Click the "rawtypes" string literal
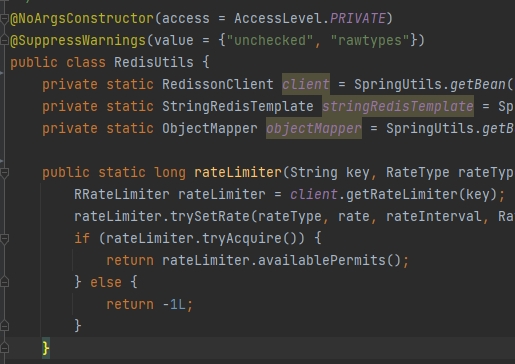Screen dimensions: 515x364 369,40
